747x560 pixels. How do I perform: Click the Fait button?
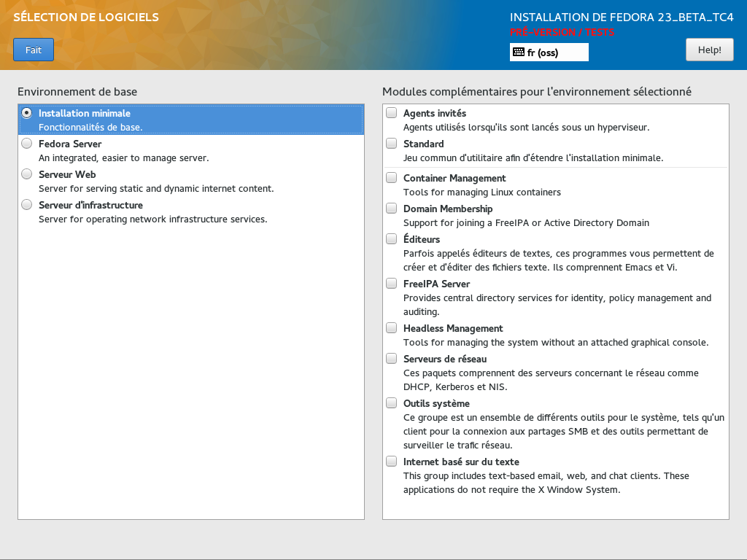coord(34,50)
